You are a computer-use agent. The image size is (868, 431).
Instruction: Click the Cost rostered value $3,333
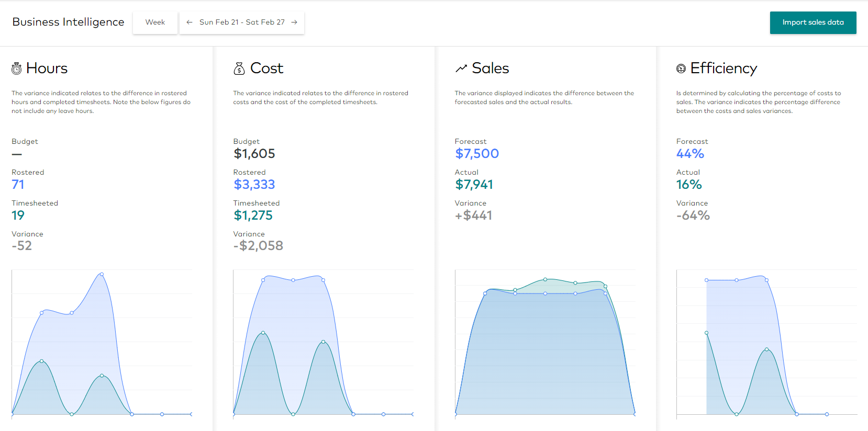[x=254, y=185]
